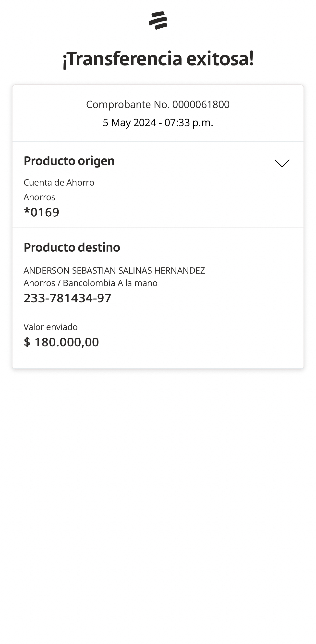Screen dimensions: 316x644
Task: Select destination account number 233-781434-97
Action: pos(67,298)
